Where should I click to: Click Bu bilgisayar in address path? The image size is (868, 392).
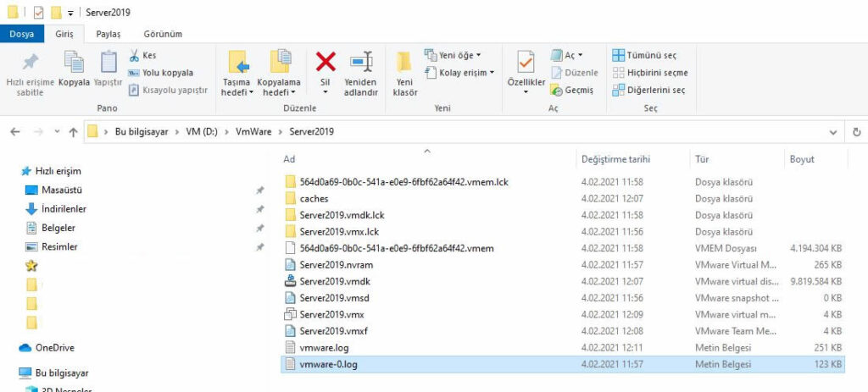142,131
